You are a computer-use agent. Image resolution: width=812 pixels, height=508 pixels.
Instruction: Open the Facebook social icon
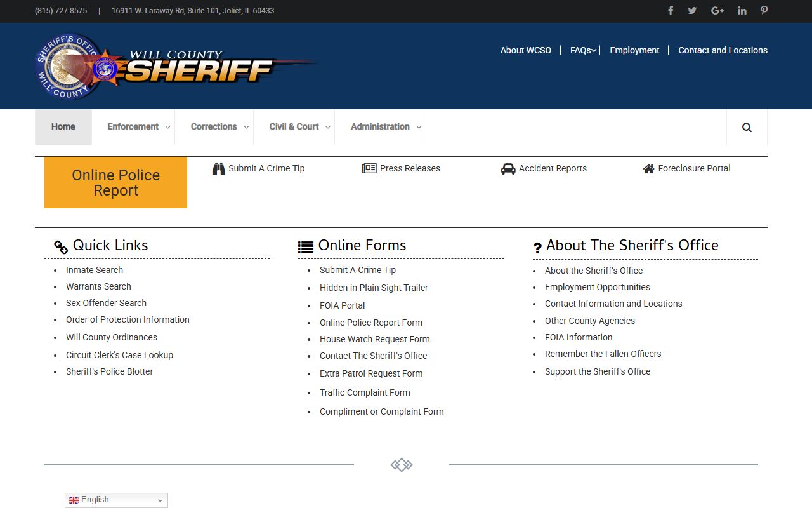(671, 10)
